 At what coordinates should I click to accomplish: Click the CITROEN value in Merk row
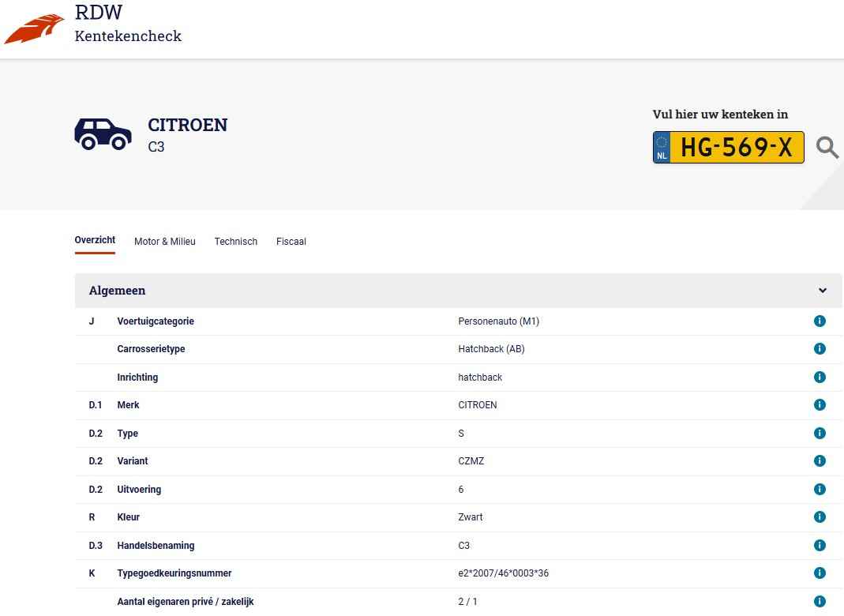click(x=478, y=405)
